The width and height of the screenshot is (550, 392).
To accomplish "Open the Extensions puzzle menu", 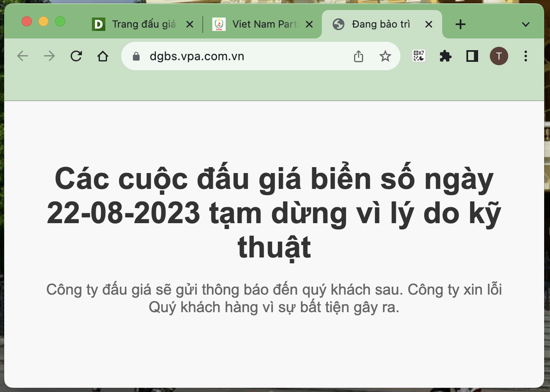I will pyautogui.click(x=445, y=56).
